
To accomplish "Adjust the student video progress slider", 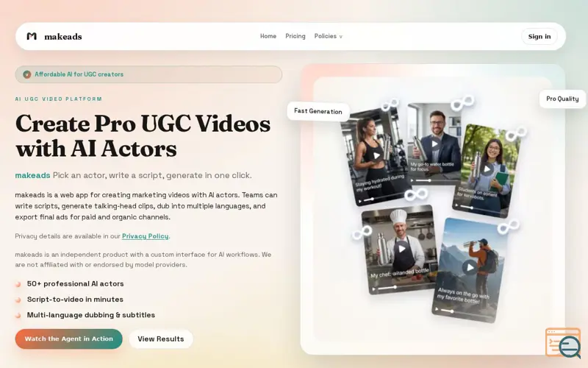I will tap(481, 210).
